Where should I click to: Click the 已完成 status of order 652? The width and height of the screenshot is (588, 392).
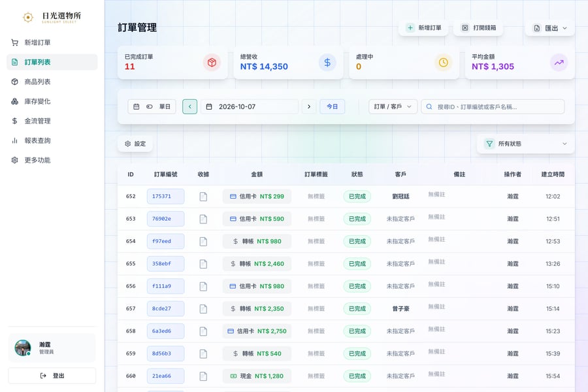tap(357, 196)
